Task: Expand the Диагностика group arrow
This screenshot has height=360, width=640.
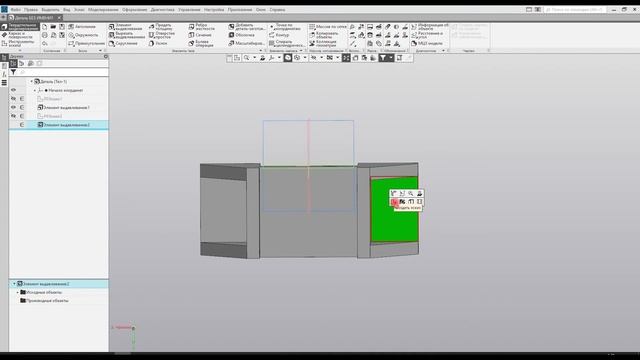Action: coord(443,51)
